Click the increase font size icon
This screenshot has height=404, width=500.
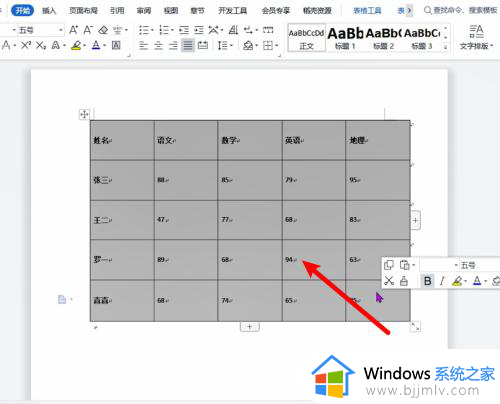(x=73, y=30)
